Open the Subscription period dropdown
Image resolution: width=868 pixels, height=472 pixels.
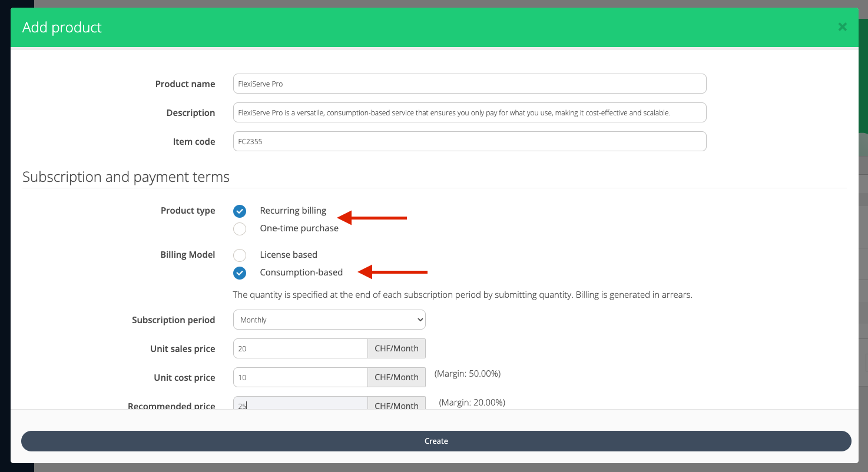329,320
